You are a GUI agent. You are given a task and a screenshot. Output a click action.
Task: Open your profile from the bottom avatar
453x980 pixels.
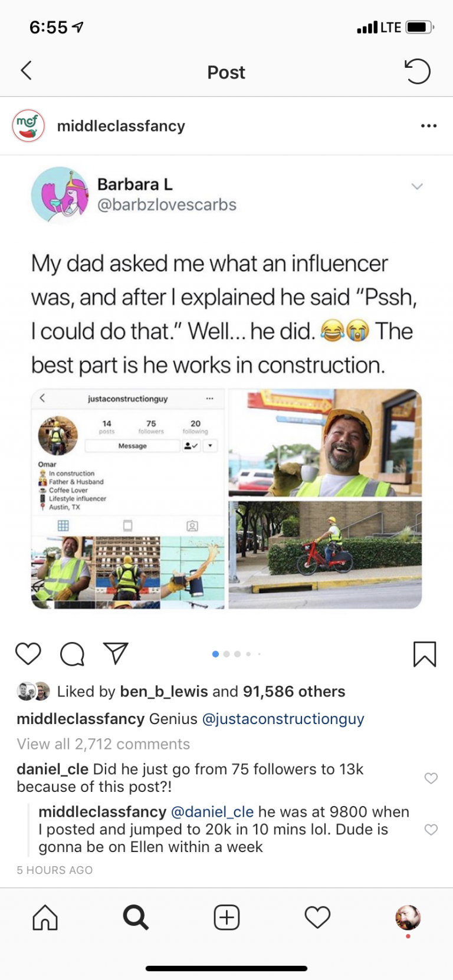(x=408, y=917)
